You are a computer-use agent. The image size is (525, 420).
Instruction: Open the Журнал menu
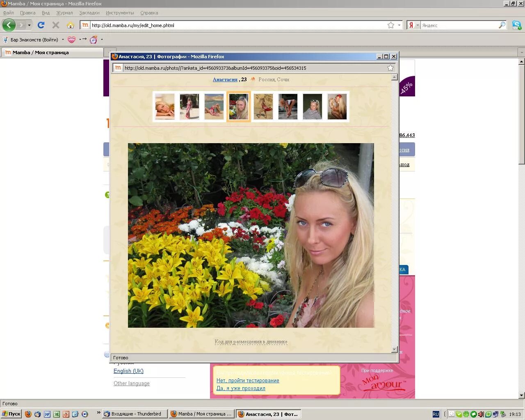pyautogui.click(x=64, y=13)
